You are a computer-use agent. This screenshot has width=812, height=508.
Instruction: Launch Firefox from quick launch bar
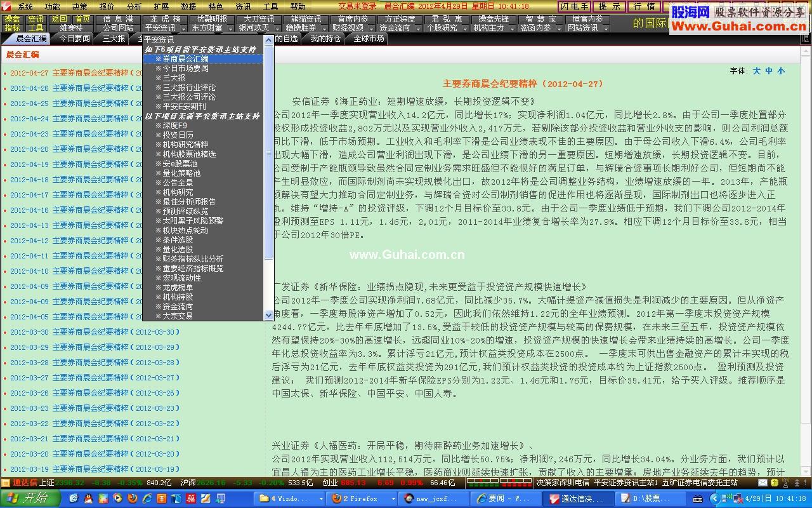tap(132, 499)
